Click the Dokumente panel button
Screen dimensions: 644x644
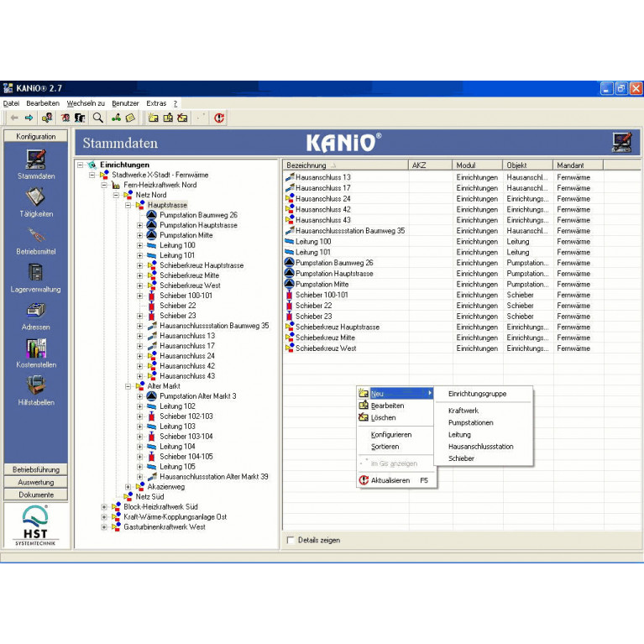point(36,495)
